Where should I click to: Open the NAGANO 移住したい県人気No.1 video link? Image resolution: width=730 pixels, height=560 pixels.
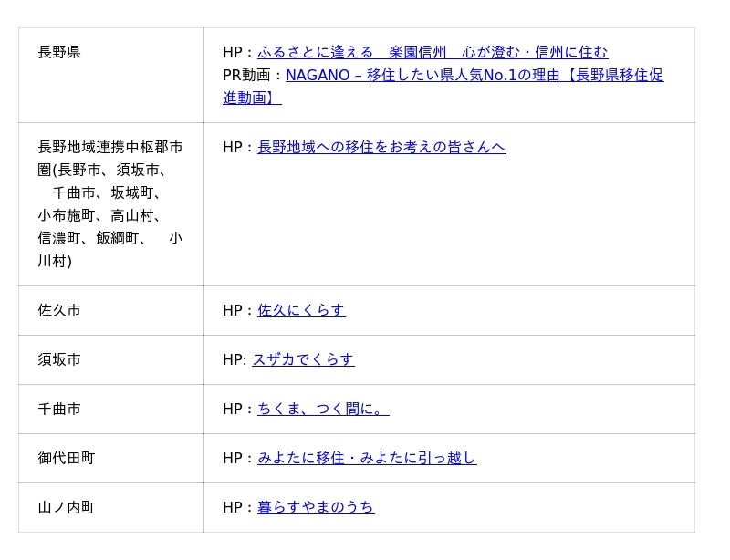point(474,76)
